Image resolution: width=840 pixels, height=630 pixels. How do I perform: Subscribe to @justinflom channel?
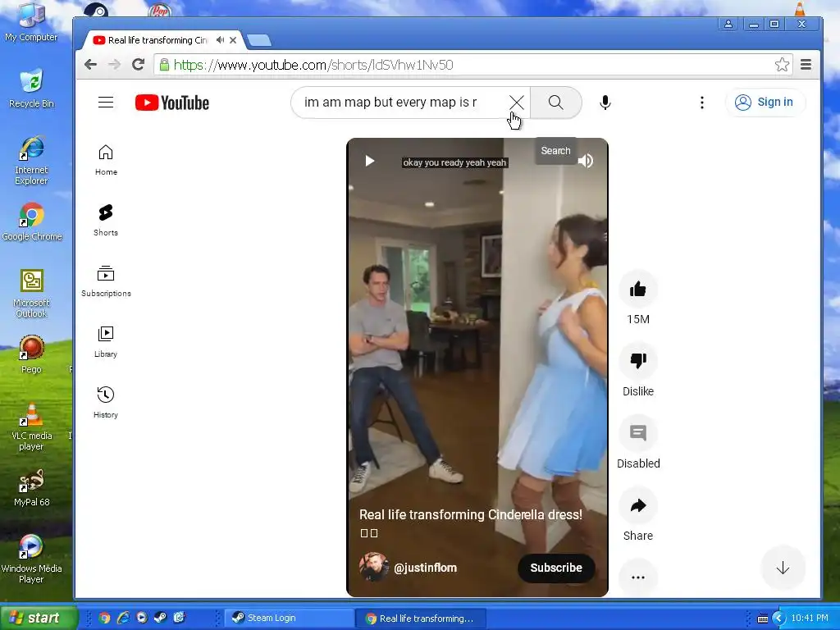556,568
